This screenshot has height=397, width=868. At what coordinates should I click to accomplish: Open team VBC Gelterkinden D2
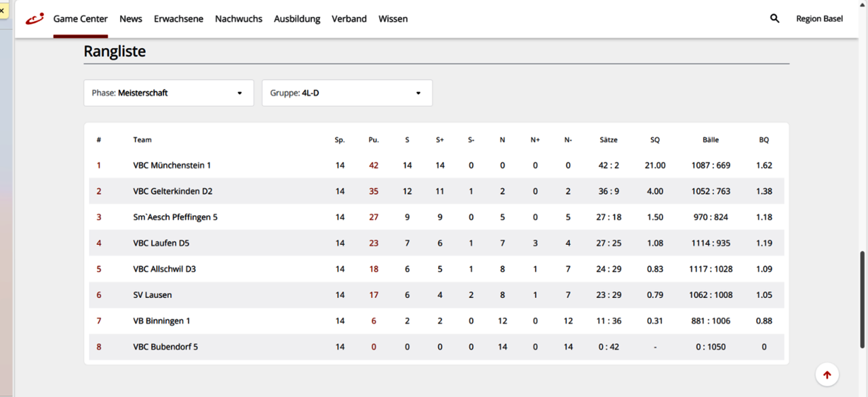[x=172, y=191]
